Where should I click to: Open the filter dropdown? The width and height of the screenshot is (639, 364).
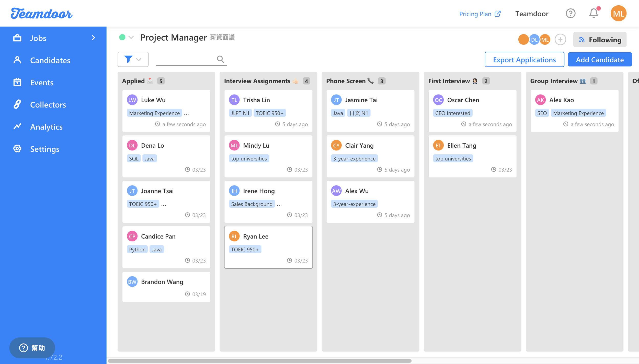click(x=133, y=59)
